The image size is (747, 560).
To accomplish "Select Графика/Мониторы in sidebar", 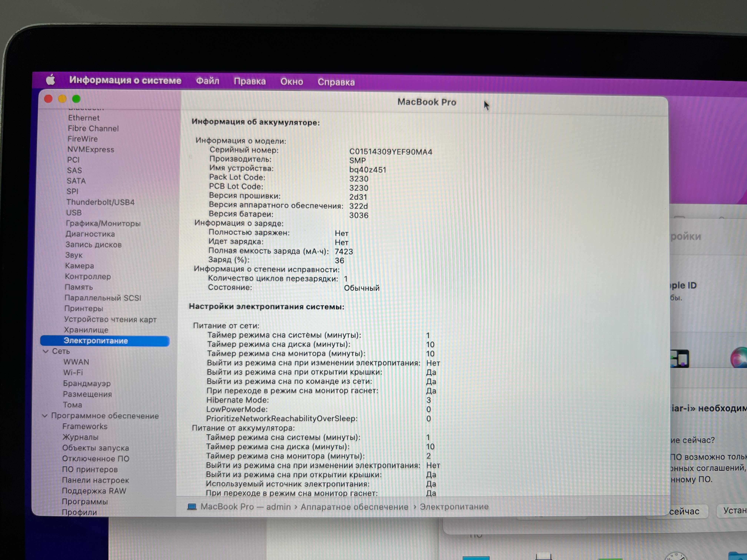I will coord(103,224).
